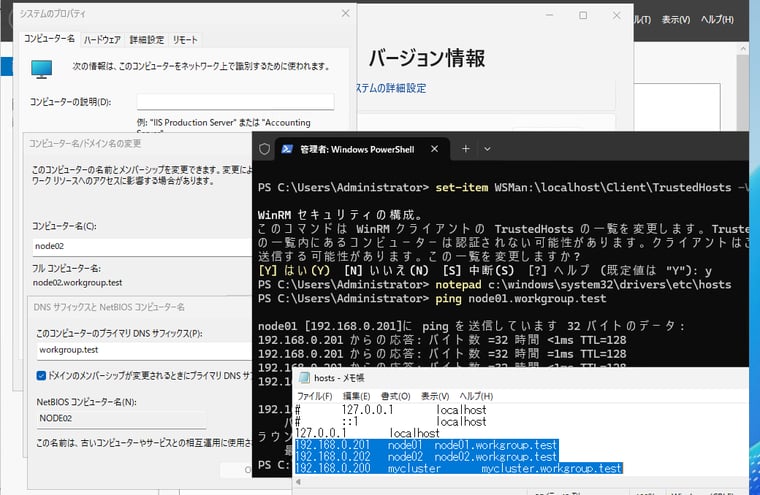
Task: Open the リモート tab in System Properties
Action: pos(185,40)
